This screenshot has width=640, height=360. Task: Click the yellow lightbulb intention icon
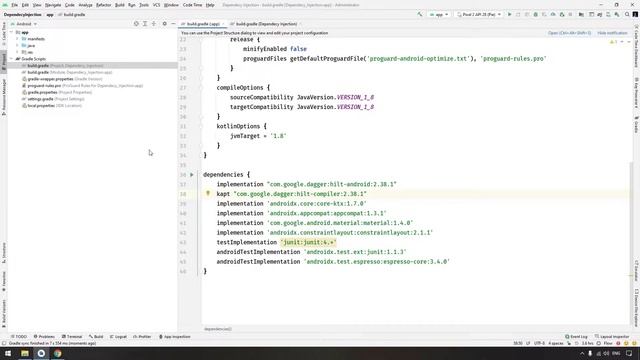[x=208, y=193]
